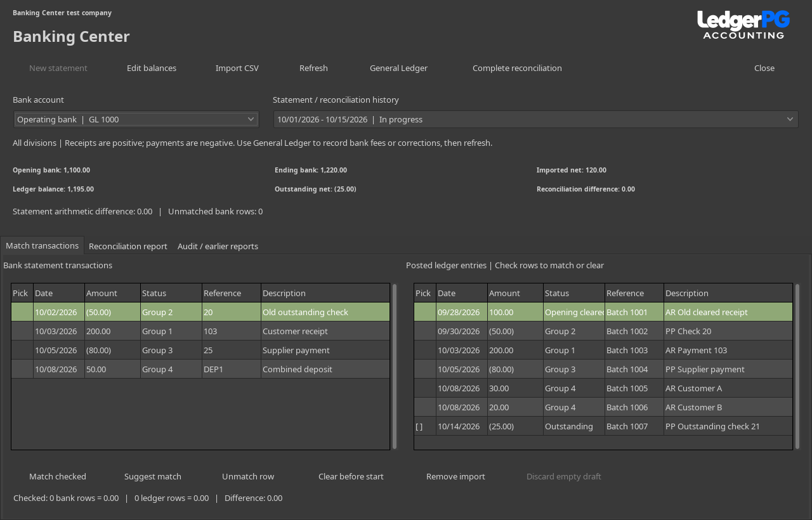The height and width of the screenshot is (520, 812).
Task: Select ledger row 'AR Old cleared receipt'
Action: pos(603,312)
